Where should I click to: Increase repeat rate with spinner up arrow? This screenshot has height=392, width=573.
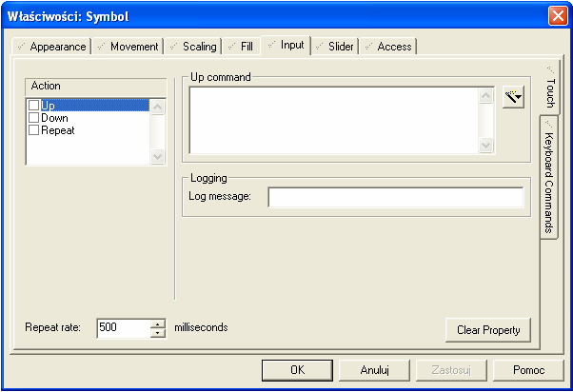(157, 323)
